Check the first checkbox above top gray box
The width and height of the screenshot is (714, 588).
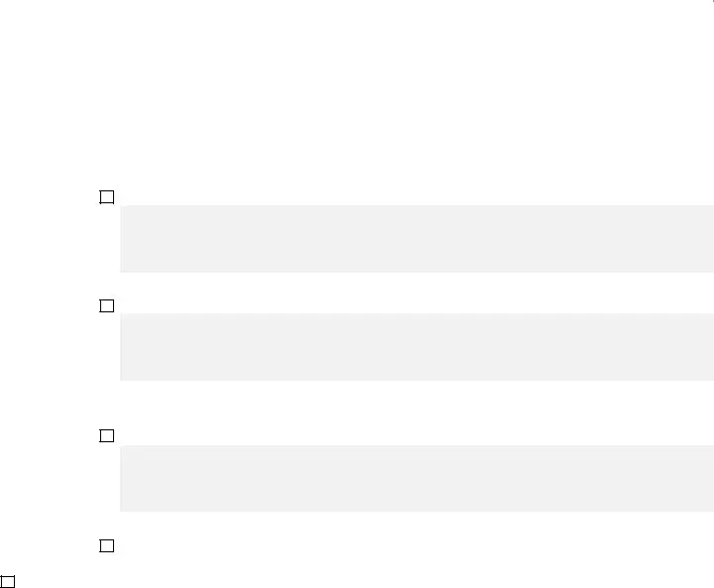click(x=106, y=197)
